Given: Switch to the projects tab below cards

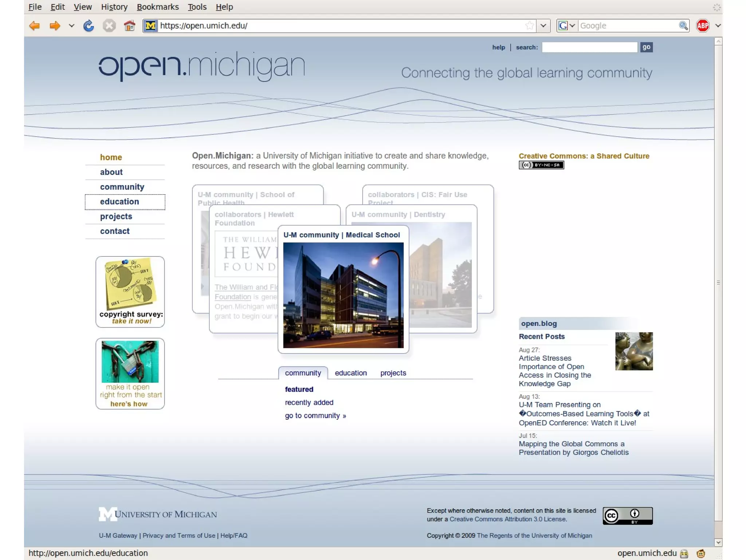Looking at the screenshot, I should (x=393, y=373).
